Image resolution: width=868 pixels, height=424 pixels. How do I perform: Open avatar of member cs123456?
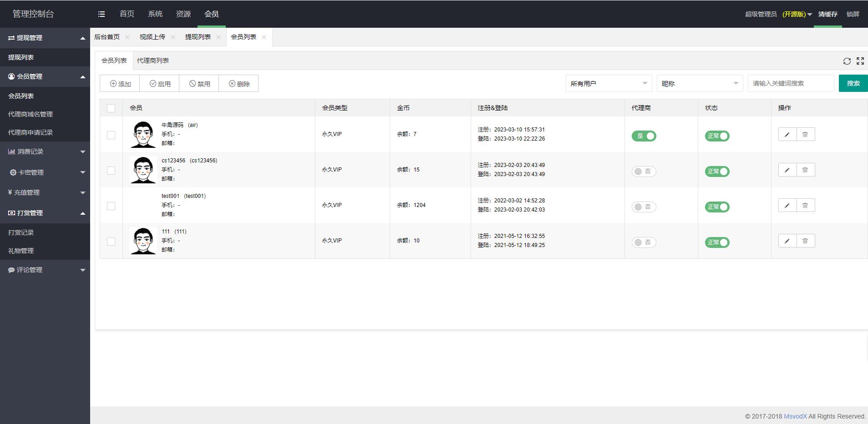143,170
